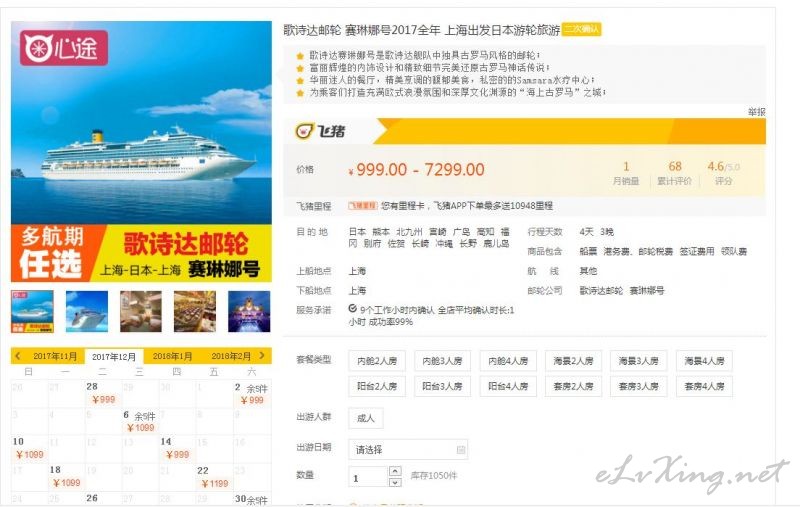The height and width of the screenshot is (507, 800).
Task: Click the quantity input field showing 1
Action: pos(367,476)
